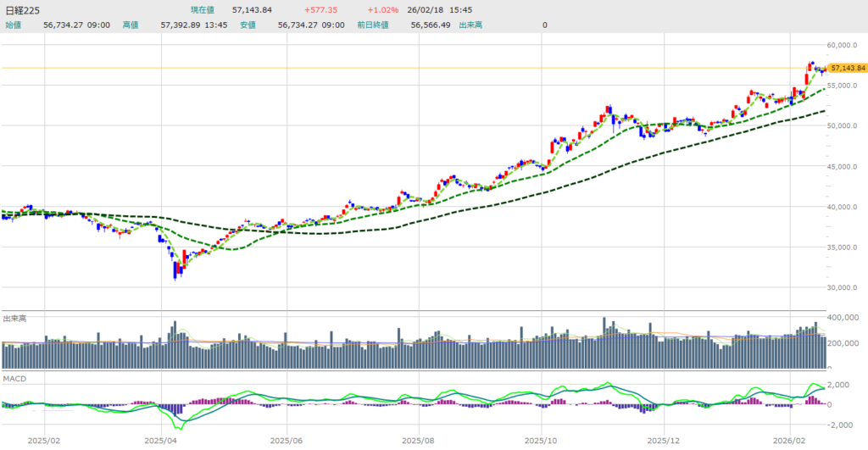Click the 日経225 symbol name
Image resolution: width=868 pixels, height=450 pixels.
23,9
